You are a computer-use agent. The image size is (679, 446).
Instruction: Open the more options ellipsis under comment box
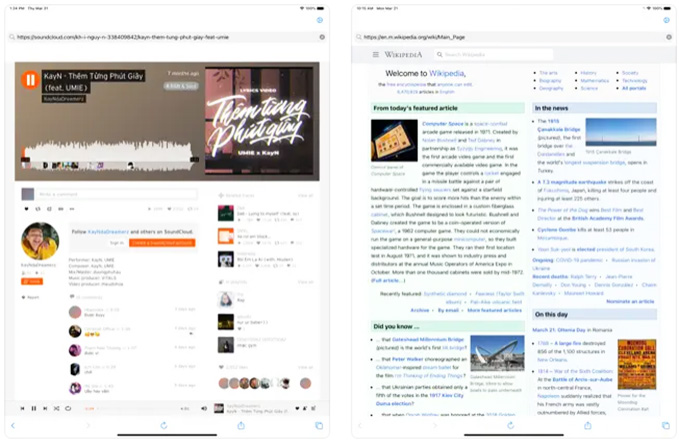[72, 209]
